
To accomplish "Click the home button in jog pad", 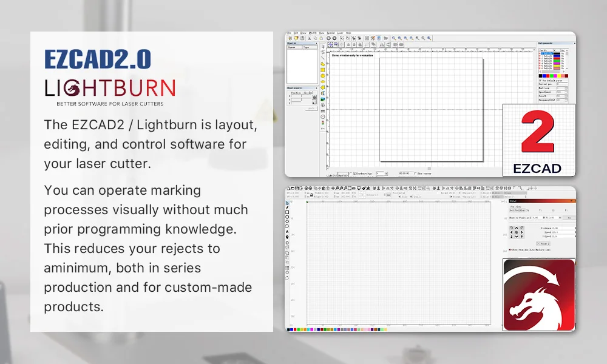I will pos(517,232).
